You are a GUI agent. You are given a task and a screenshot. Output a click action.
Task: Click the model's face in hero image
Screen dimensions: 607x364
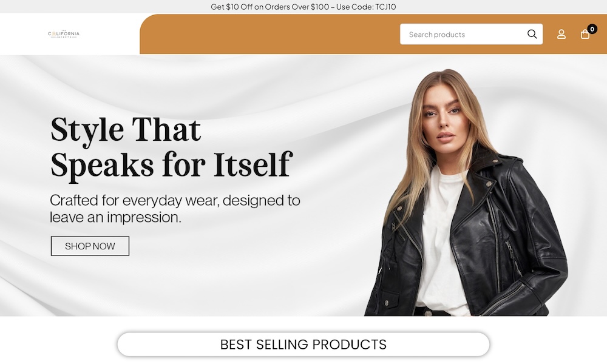coord(444,120)
